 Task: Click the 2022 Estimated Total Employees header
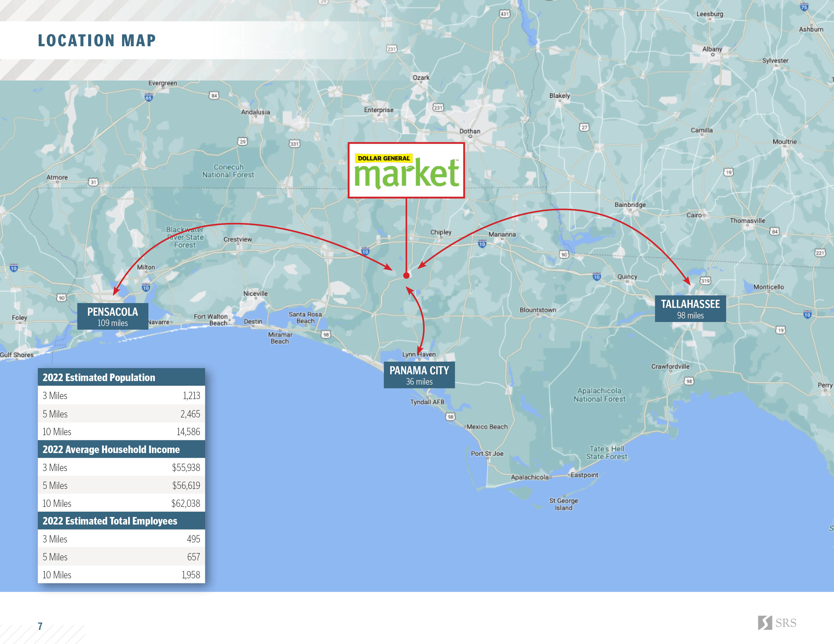point(121,521)
